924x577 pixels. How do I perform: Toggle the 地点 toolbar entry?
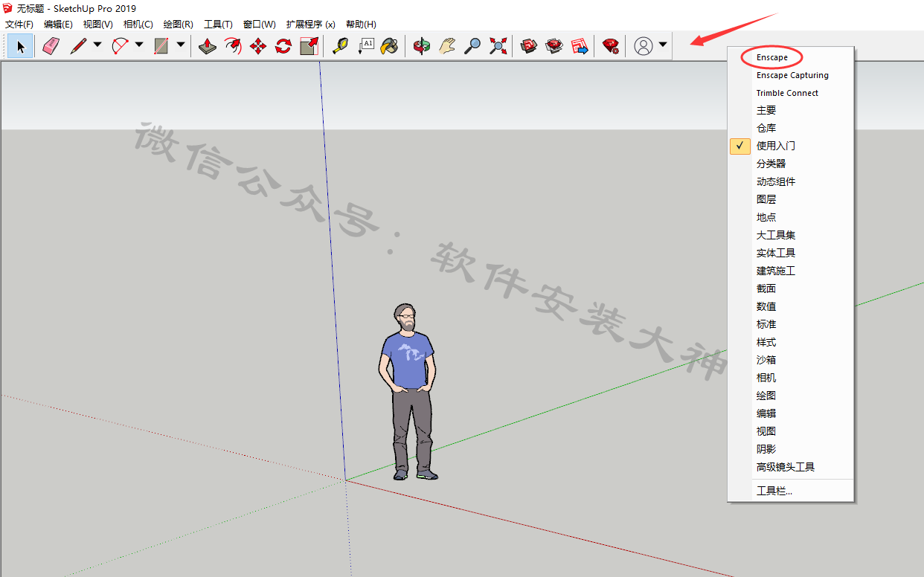click(x=791, y=217)
